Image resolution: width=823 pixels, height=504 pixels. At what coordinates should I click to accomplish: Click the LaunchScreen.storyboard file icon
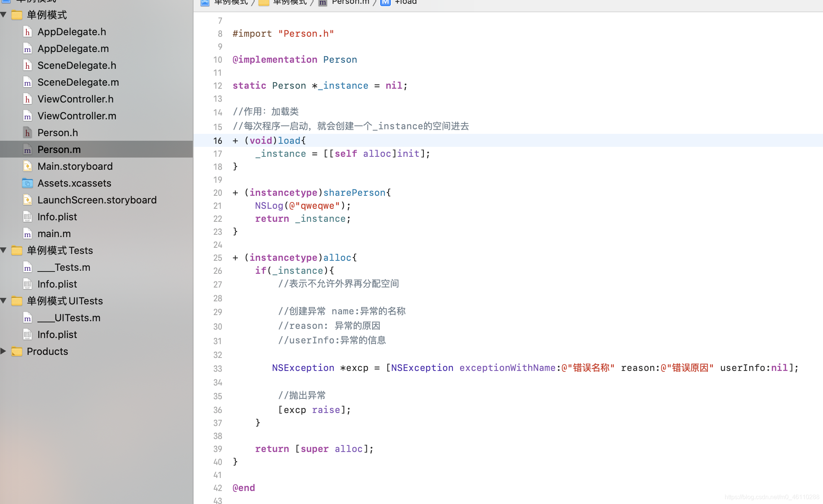coord(28,199)
